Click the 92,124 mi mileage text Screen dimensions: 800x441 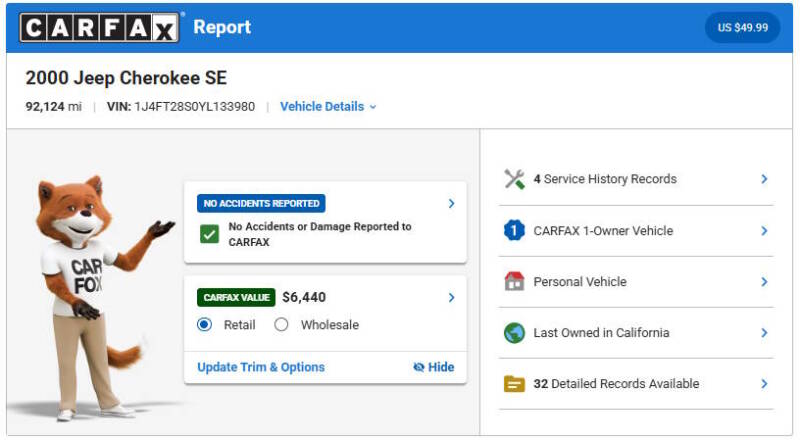(x=54, y=107)
